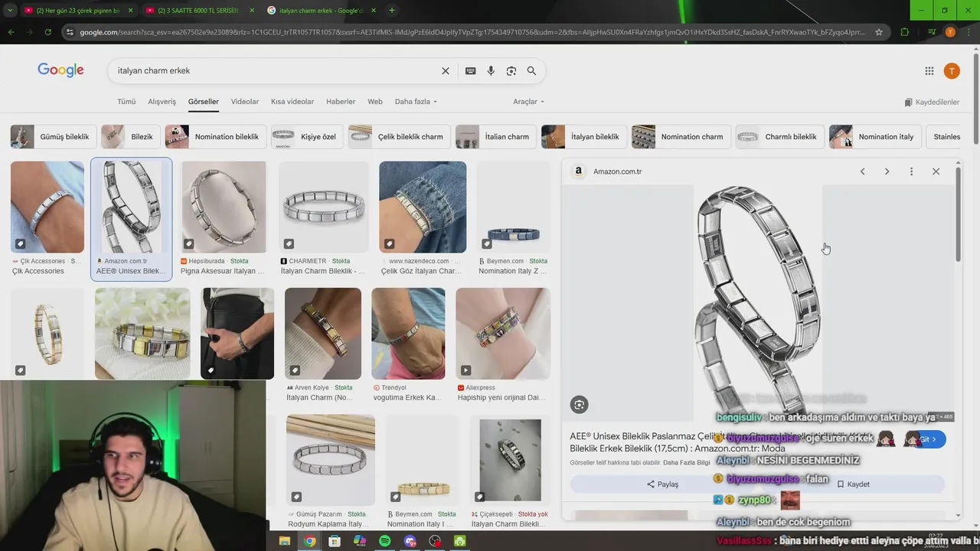
Task: Open Spotify from the taskbar
Action: pos(385,541)
